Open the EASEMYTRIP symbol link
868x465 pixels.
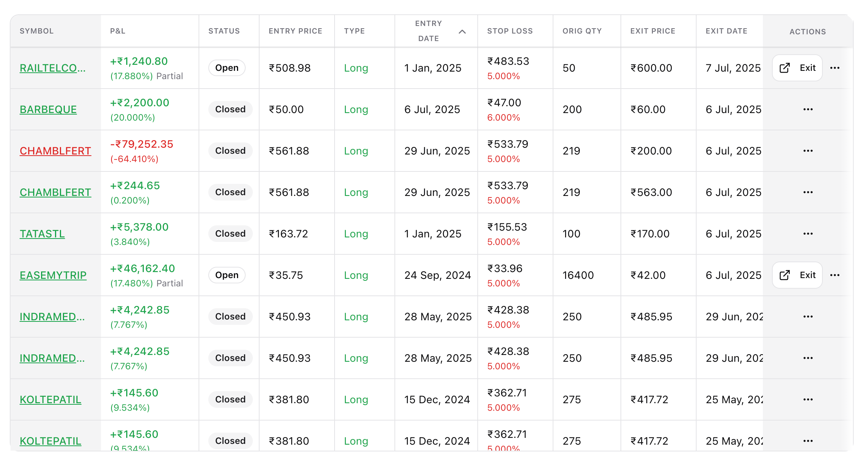(53, 275)
